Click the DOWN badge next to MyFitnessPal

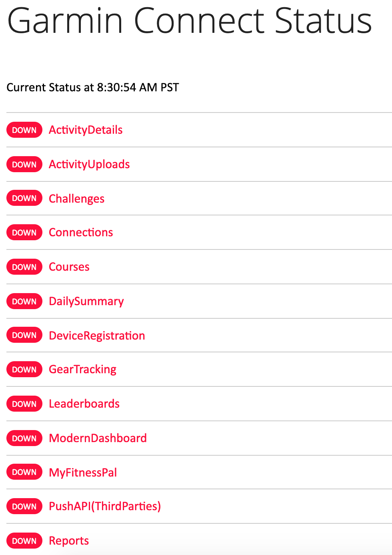(24, 472)
